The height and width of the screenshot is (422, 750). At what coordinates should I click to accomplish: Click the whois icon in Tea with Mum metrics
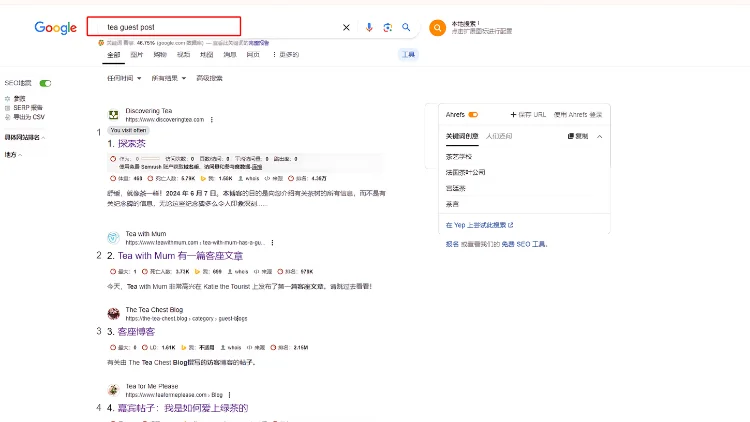point(230,272)
